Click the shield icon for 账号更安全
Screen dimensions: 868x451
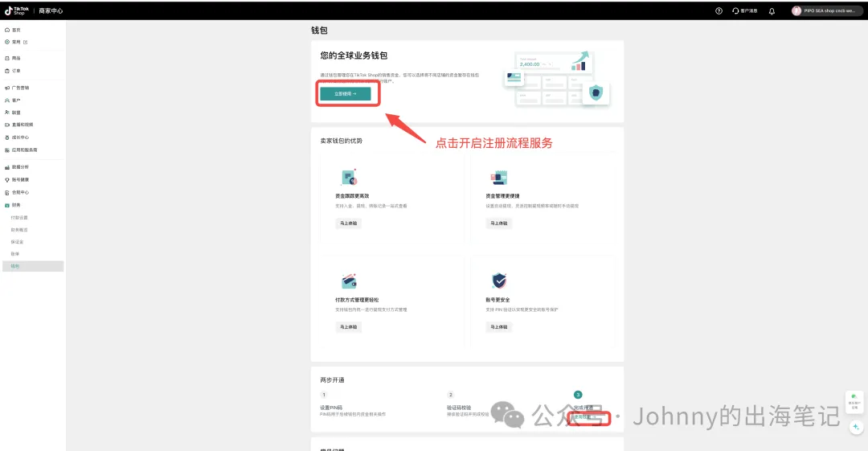pos(498,281)
